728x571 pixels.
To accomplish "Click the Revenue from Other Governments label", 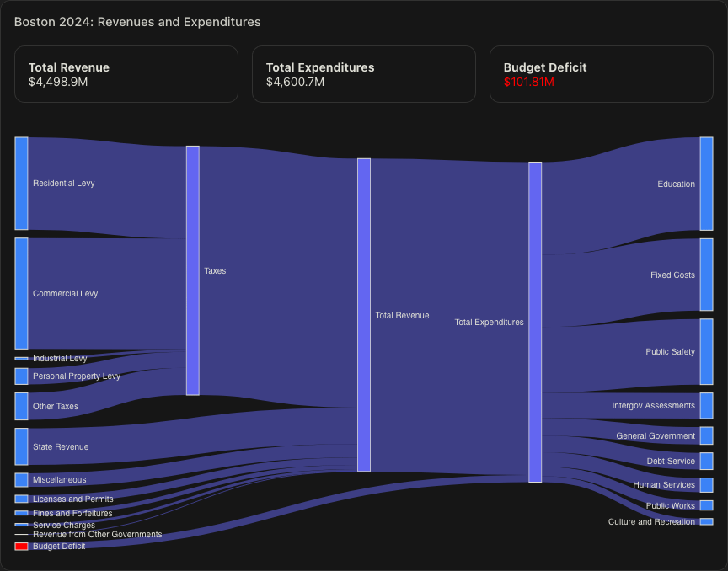I will 98,534.
